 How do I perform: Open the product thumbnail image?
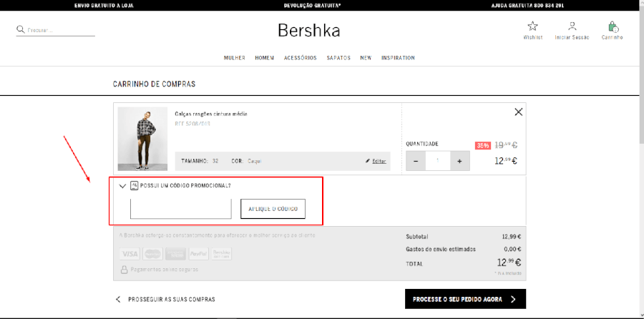(x=142, y=139)
